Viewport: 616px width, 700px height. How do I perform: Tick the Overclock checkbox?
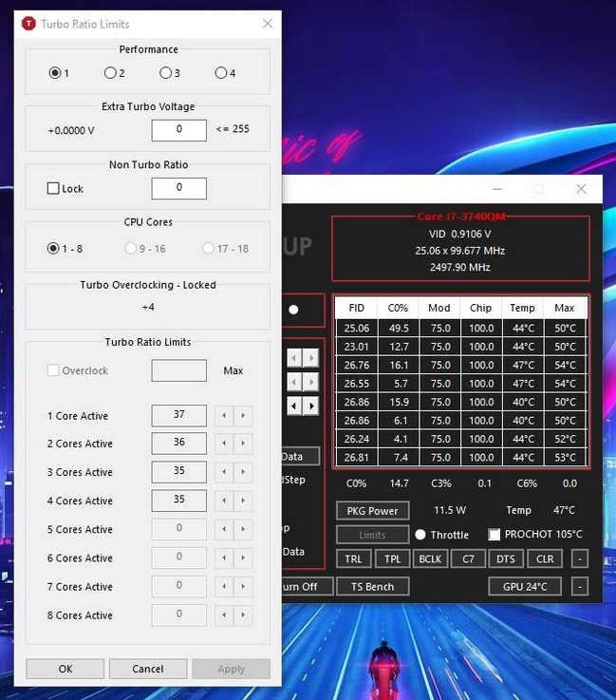coord(53,370)
